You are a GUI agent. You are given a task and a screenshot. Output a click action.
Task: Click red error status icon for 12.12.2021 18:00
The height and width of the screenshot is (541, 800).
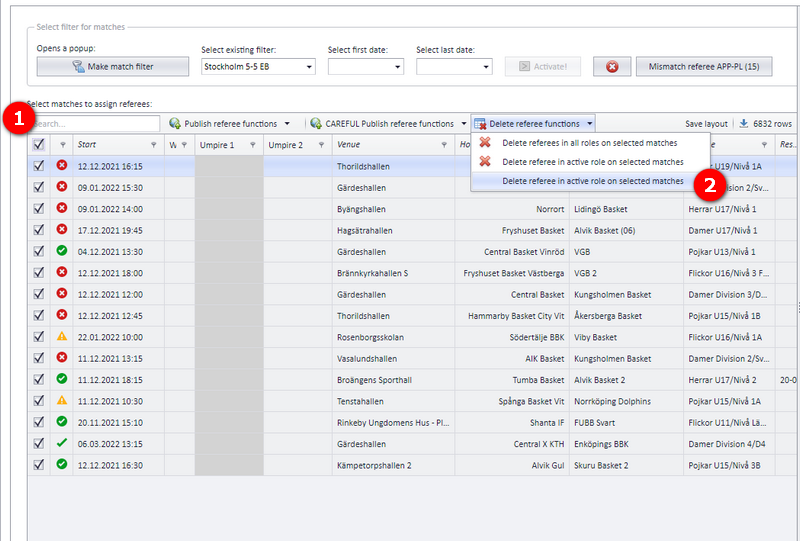pyautogui.click(x=62, y=272)
